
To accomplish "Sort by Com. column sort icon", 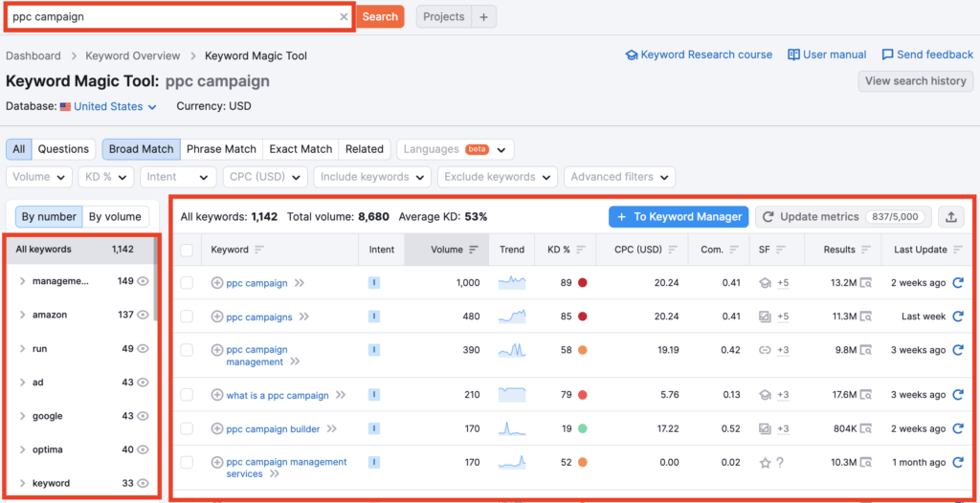I will pyautogui.click(x=734, y=250).
